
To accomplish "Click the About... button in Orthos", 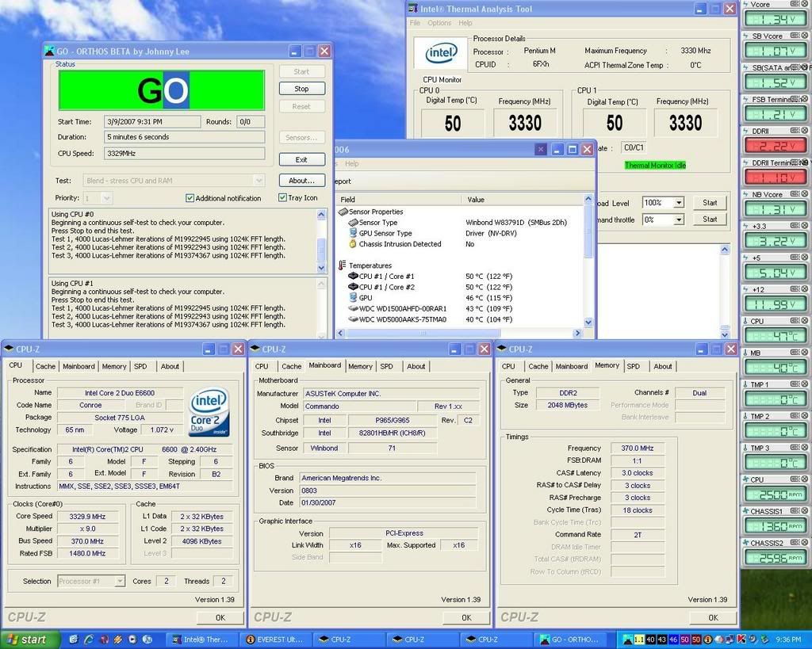I will 301,181.
